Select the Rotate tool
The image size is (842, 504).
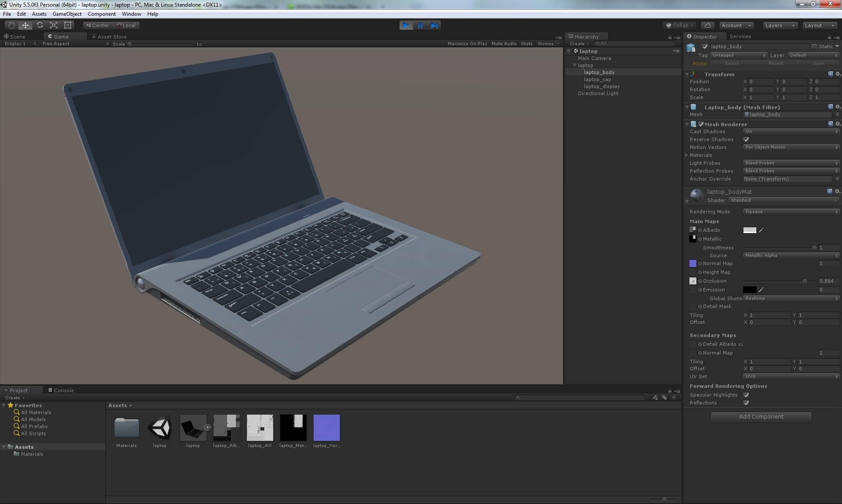tap(39, 25)
